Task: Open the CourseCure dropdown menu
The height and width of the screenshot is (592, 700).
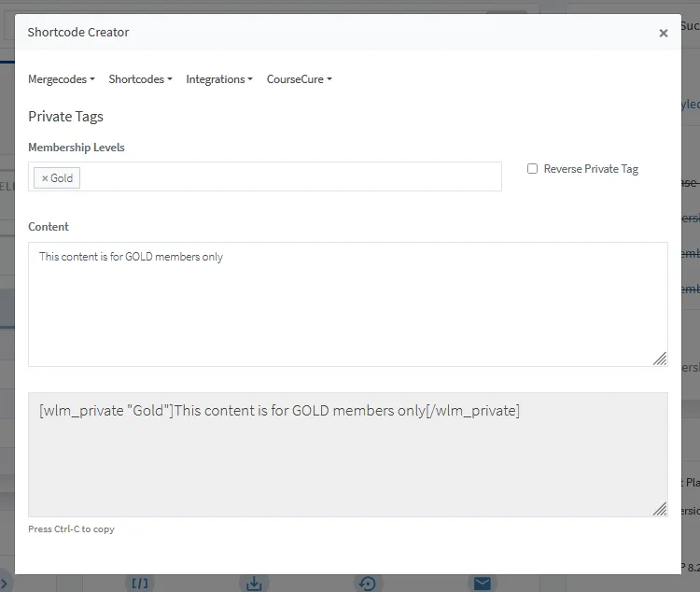Action: click(x=299, y=79)
